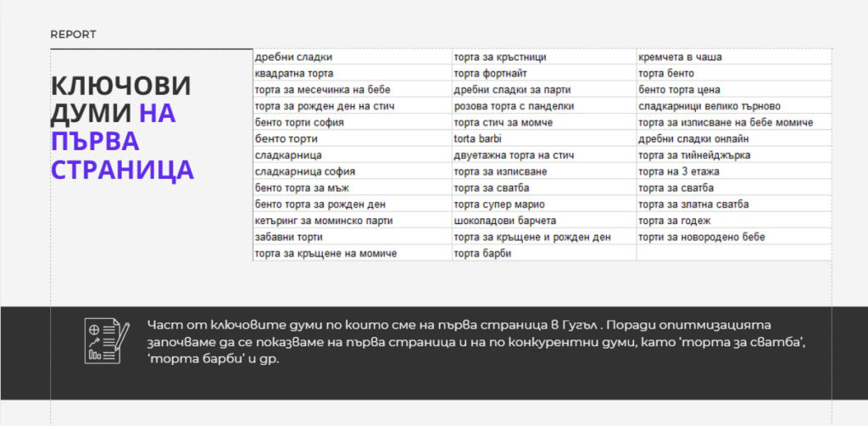Click the "торта фортнайт" keyword cell
This screenshot has width=868, height=426.
pos(493,73)
